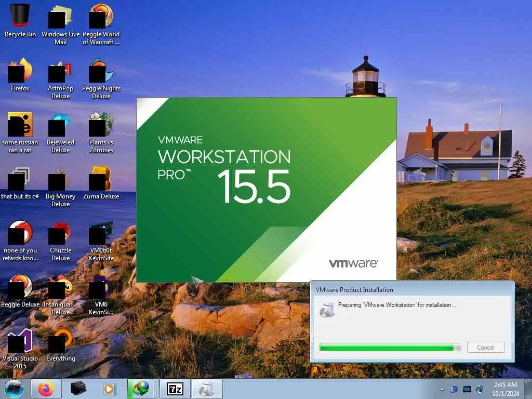This screenshot has width=532, height=399.
Task: Click the VMware Workstation Pro 15.5 splash image
Action: pos(267,190)
